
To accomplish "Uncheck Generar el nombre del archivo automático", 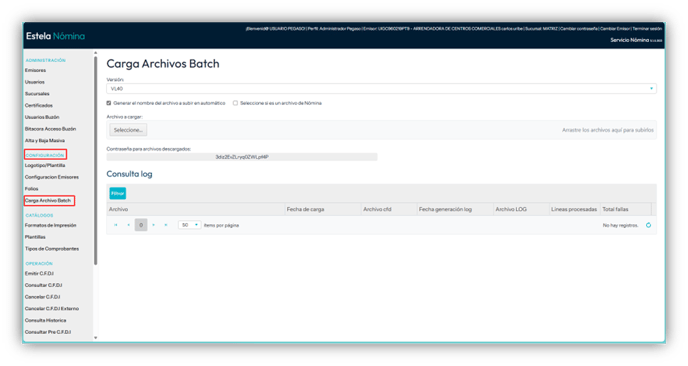I will [x=109, y=103].
